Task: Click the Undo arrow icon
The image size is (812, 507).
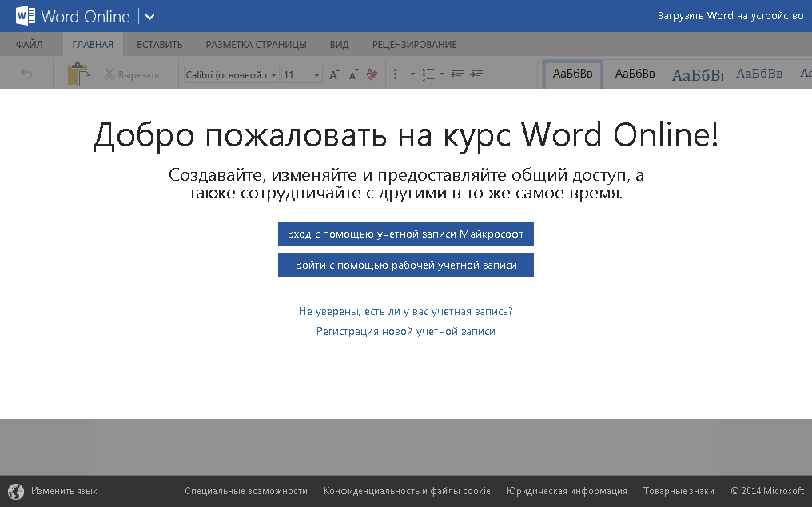Action: tap(26, 74)
